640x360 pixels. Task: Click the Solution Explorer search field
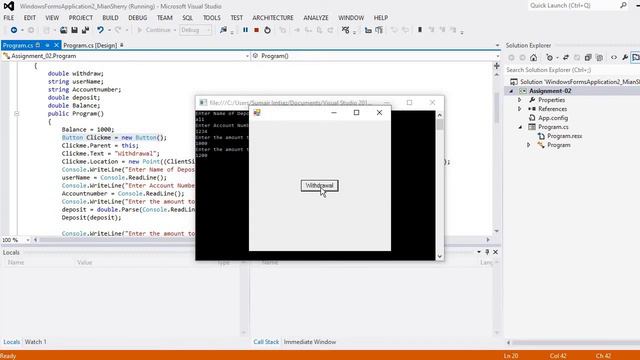point(572,70)
